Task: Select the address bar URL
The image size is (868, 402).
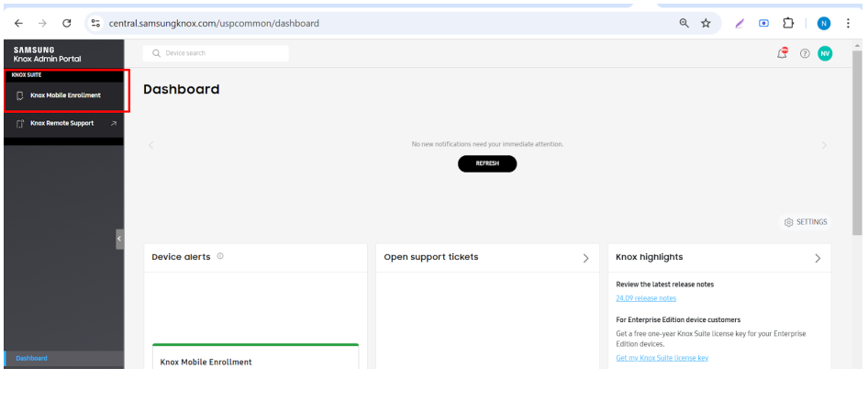Action: [214, 23]
